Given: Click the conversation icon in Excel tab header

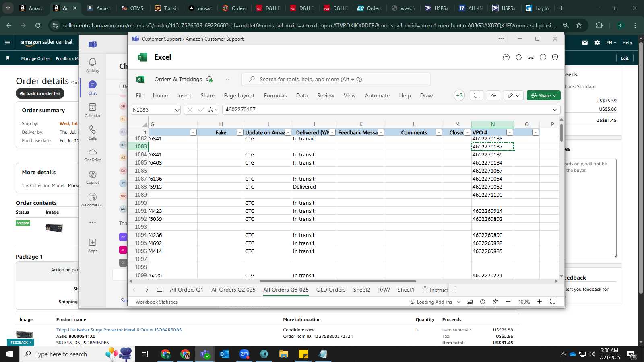Looking at the screenshot, I should click(x=506, y=57).
